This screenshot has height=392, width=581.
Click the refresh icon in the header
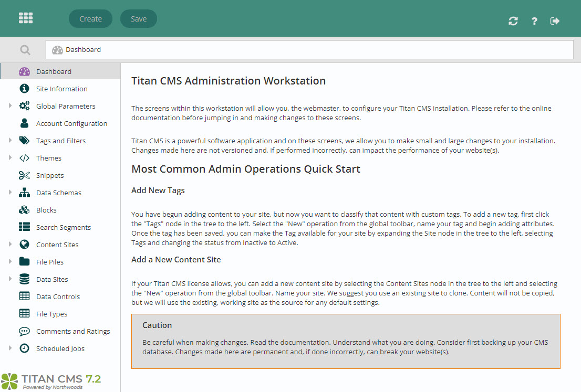point(513,21)
